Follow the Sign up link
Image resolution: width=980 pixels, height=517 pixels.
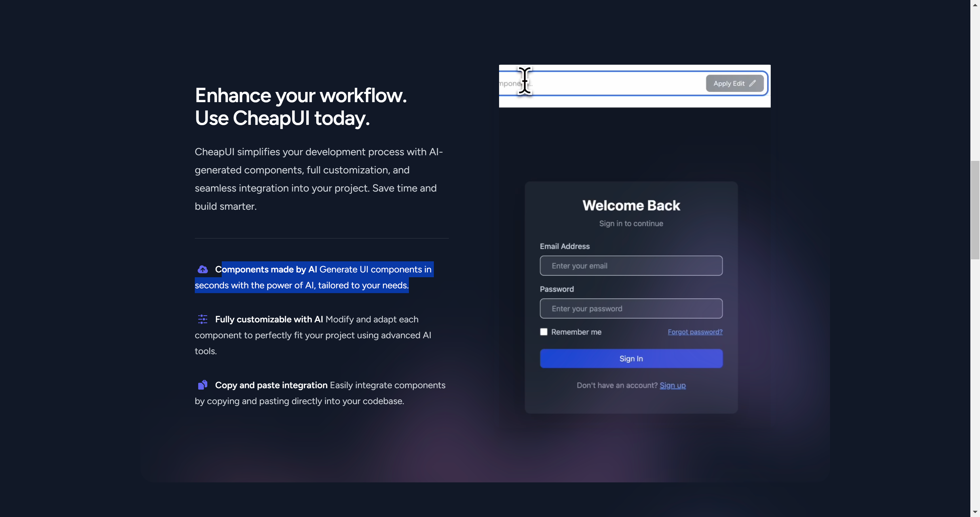(x=673, y=385)
